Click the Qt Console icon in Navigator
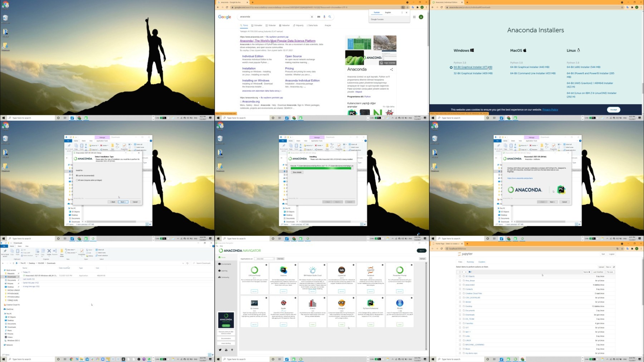This screenshot has width=644, height=362. coord(254,303)
